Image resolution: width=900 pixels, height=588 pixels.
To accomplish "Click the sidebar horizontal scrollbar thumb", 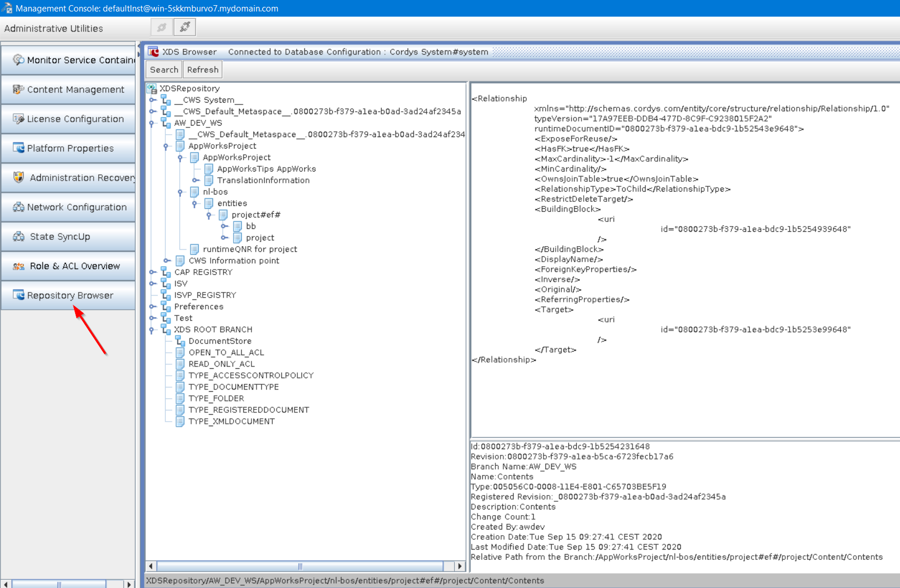I will point(59,584).
